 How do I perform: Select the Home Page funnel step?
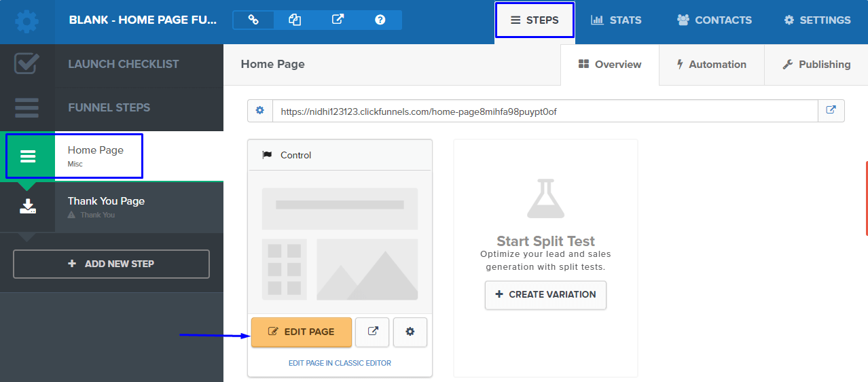(96, 155)
